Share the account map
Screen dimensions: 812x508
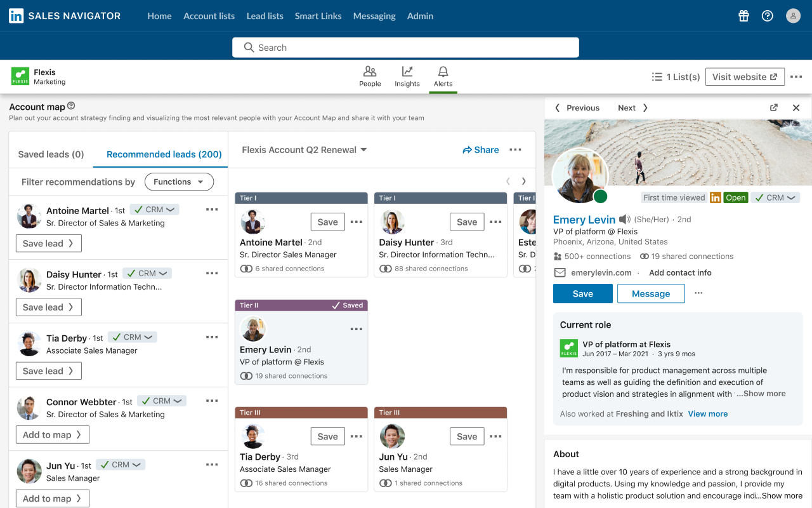481,150
